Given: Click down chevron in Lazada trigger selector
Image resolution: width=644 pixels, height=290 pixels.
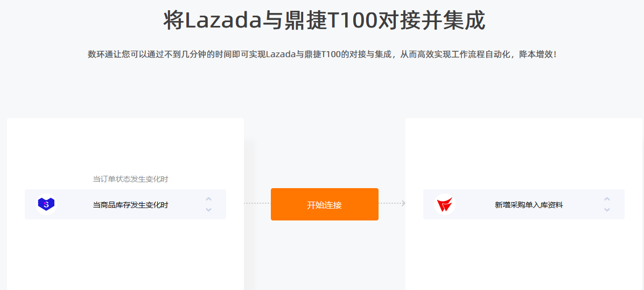Looking at the screenshot, I should [208, 209].
